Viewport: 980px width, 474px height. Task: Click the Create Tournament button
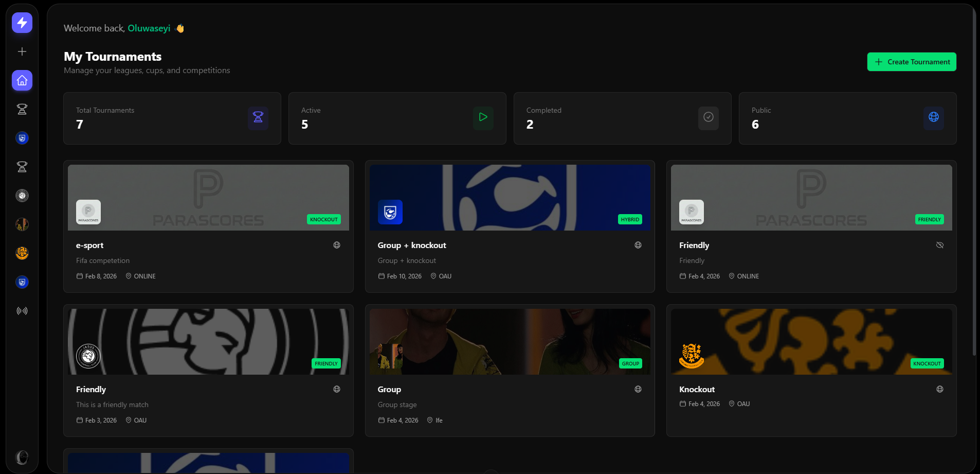coord(911,62)
